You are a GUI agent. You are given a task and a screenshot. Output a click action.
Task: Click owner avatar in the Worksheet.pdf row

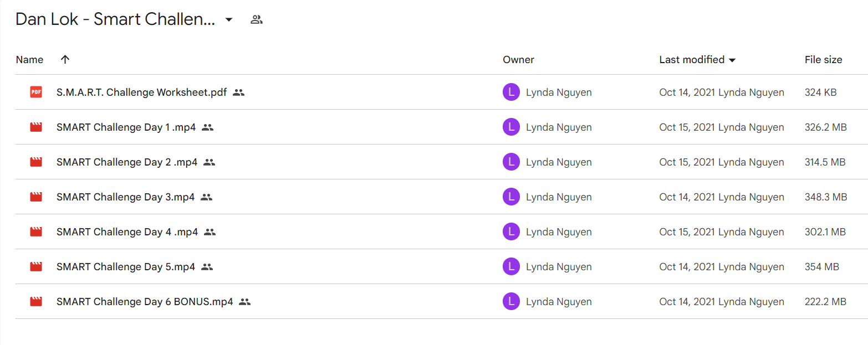tap(511, 92)
